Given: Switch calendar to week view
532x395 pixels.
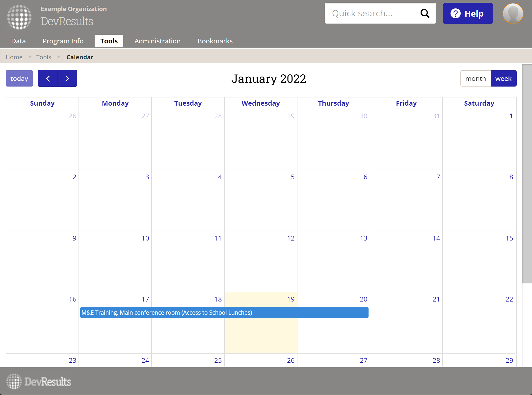Looking at the screenshot, I should tap(503, 78).
